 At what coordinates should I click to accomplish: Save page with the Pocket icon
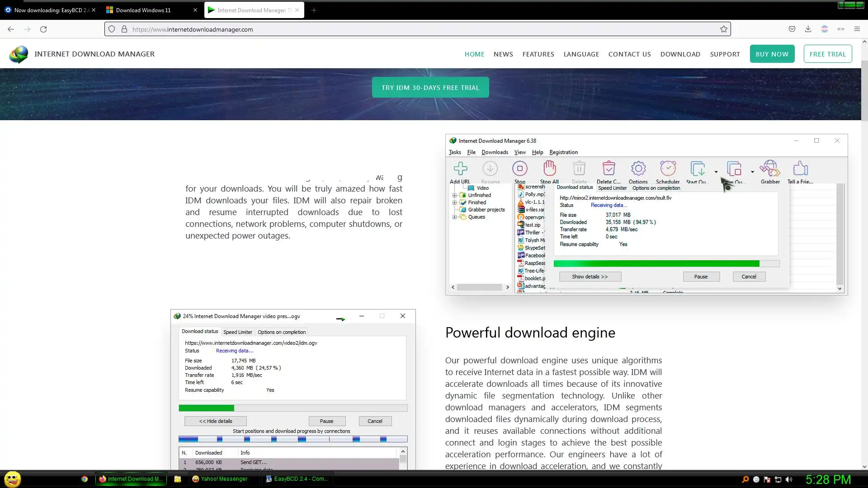pyautogui.click(x=792, y=29)
